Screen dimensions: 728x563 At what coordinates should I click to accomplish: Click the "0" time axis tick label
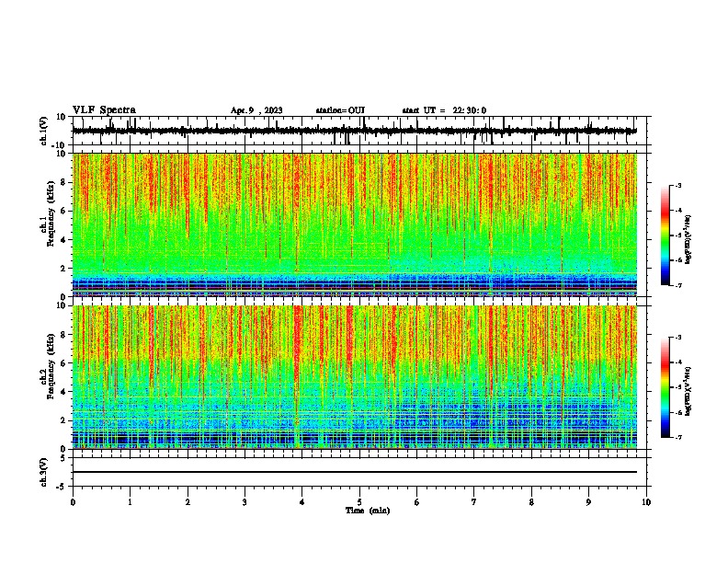click(73, 502)
